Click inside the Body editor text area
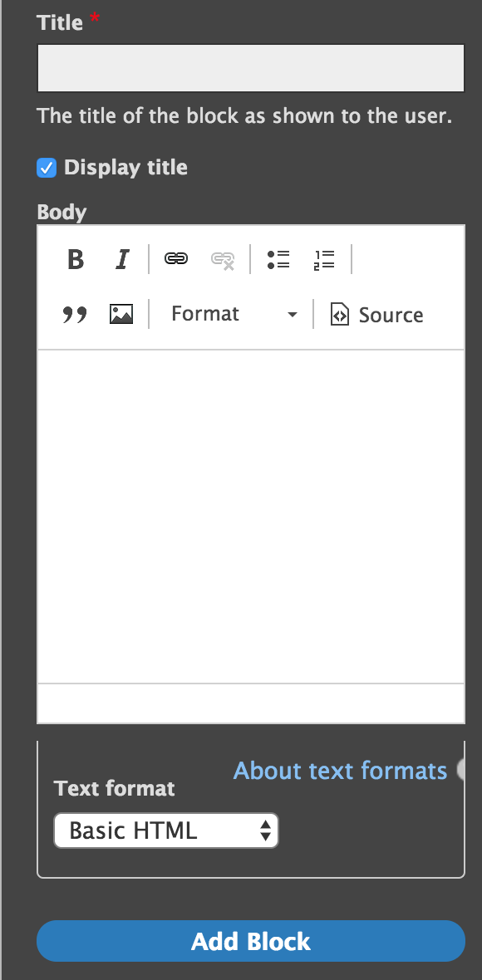This screenshot has height=980, width=482. [x=251, y=517]
